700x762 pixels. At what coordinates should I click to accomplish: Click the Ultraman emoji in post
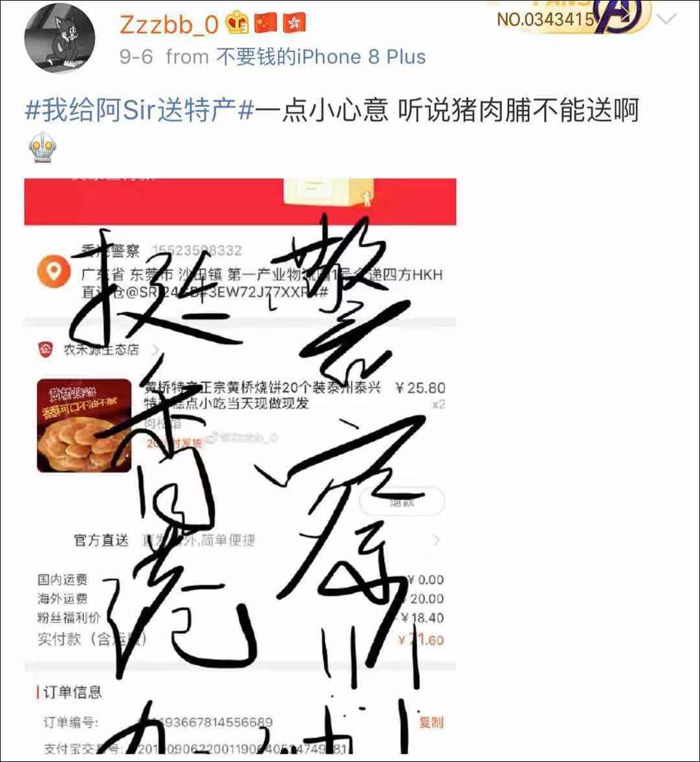click(42, 147)
